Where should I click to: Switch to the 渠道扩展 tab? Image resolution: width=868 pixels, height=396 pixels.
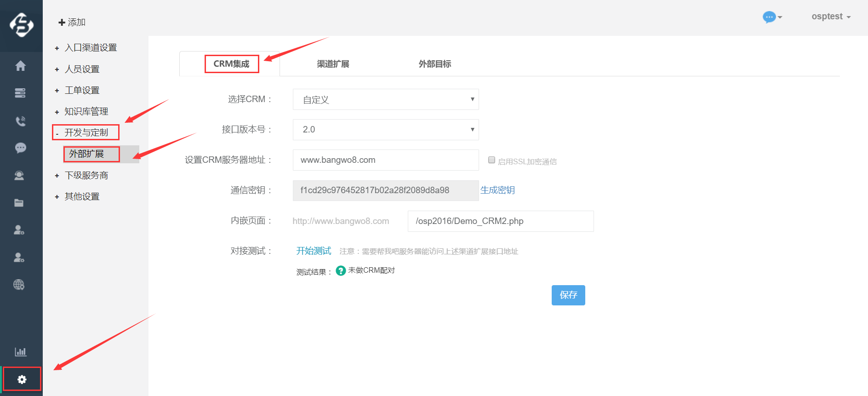(333, 64)
